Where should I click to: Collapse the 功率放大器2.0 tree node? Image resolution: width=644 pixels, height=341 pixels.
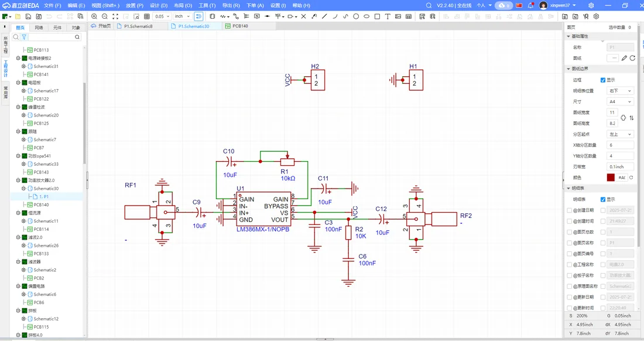(x=18, y=180)
